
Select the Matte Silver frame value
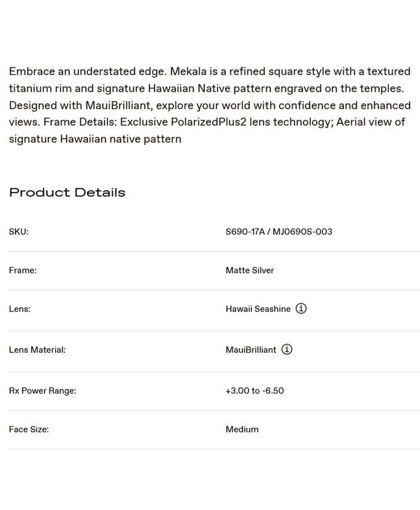(x=250, y=271)
